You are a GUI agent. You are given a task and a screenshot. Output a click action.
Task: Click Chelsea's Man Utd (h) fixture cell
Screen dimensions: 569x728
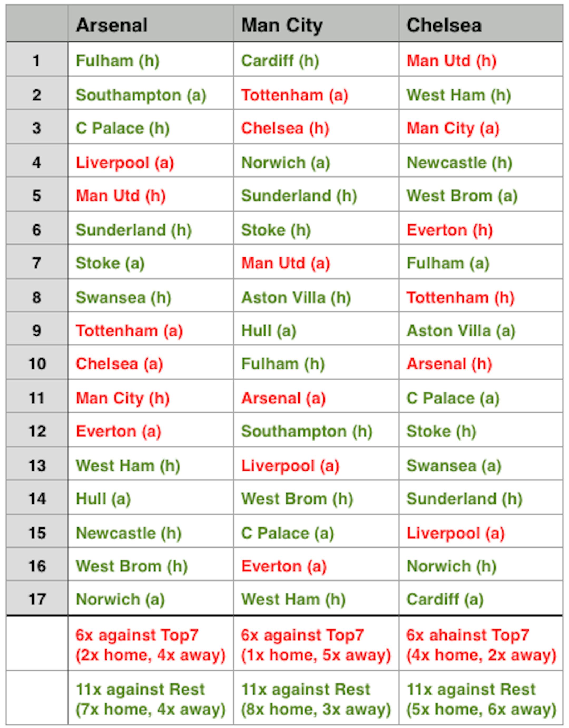(x=451, y=61)
